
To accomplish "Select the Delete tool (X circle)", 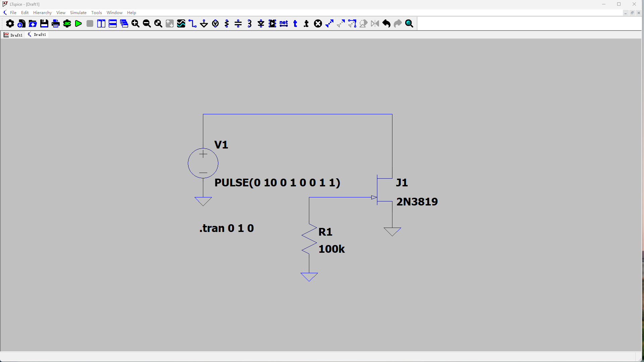I will [318, 23].
